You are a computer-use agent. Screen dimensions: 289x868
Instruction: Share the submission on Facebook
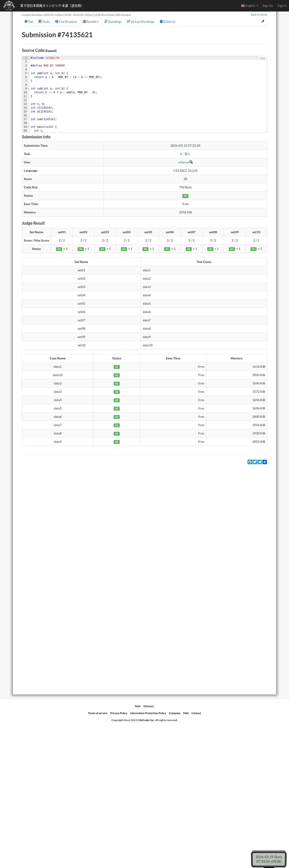[x=250, y=462]
